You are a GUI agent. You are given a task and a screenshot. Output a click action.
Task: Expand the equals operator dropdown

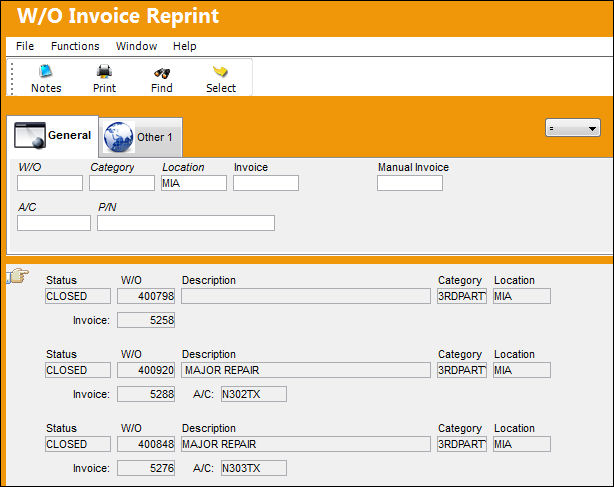[573, 128]
